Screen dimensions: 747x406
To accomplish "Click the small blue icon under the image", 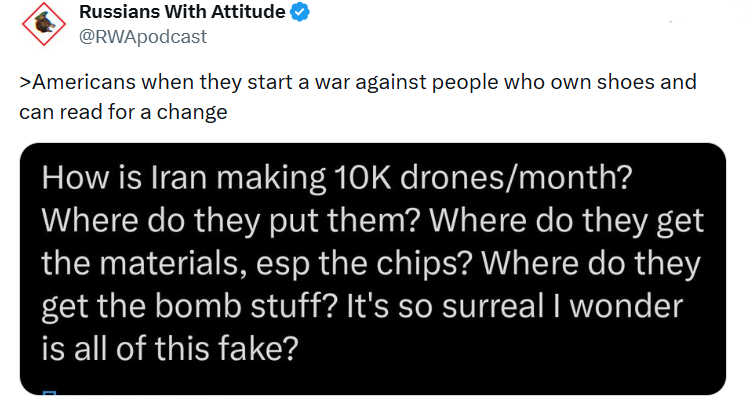I will [50, 393].
